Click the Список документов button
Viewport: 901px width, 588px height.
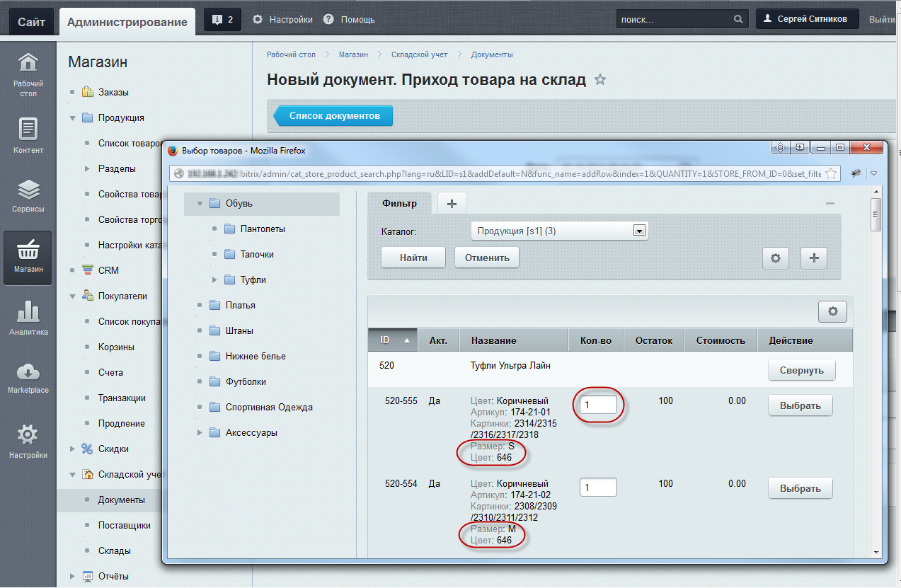334,115
